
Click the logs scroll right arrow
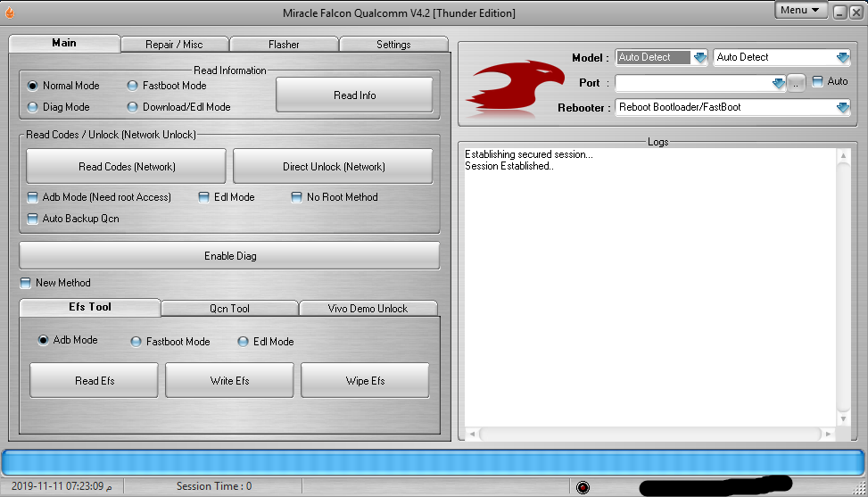pos(828,434)
